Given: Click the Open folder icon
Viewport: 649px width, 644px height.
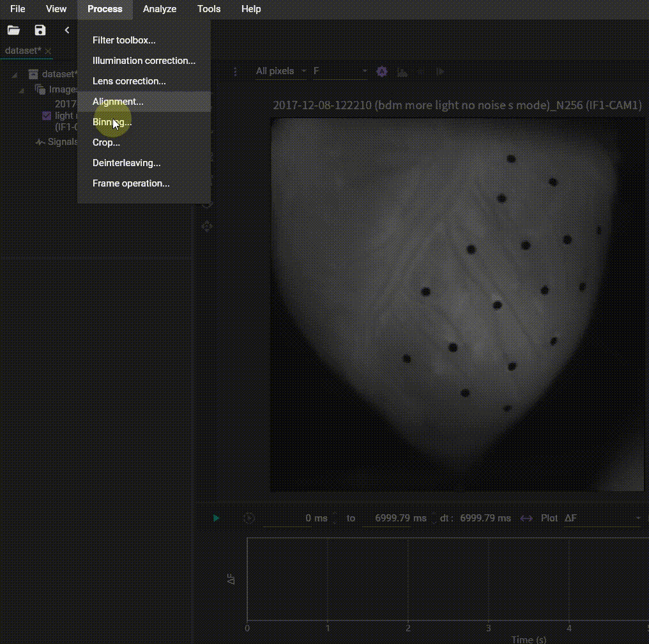Looking at the screenshot, I should [13, 30].
